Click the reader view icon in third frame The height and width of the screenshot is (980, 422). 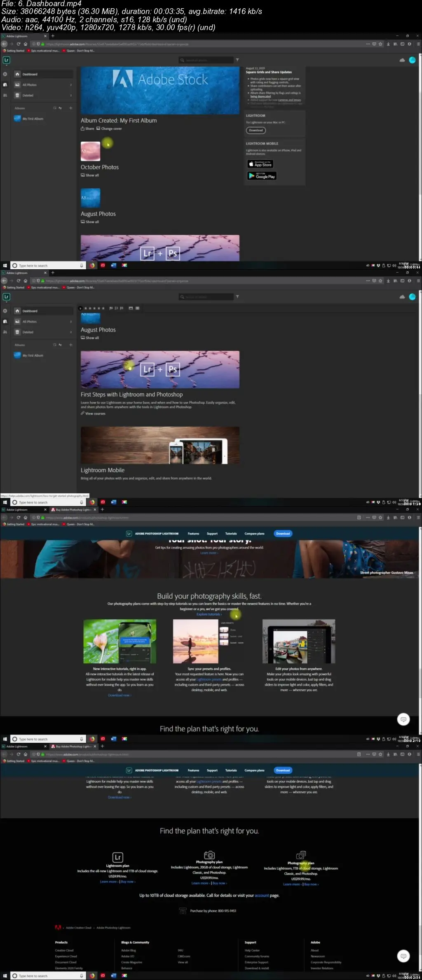click(x=359, y=517)
